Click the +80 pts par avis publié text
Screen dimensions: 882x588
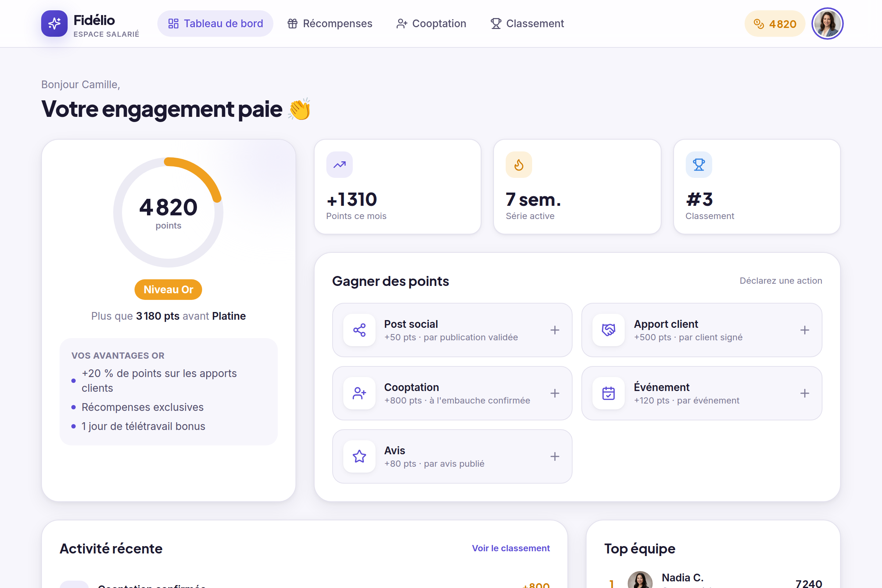(x=434, y=464)
